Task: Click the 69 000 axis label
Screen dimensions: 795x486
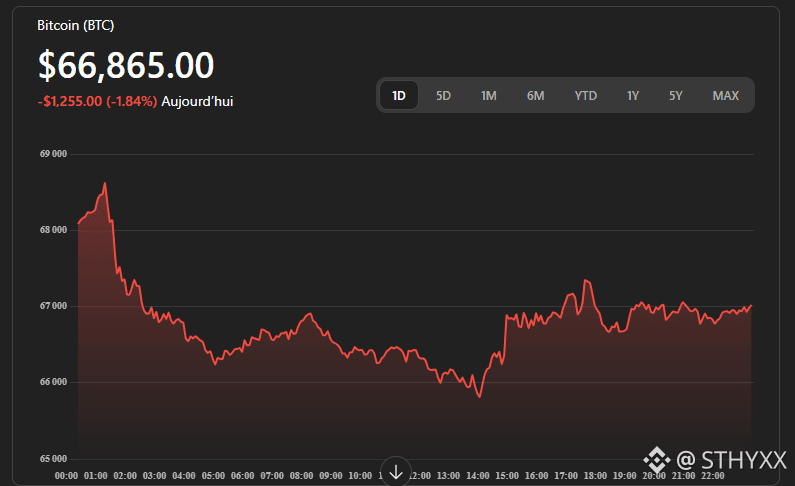Action: (53, 154)
